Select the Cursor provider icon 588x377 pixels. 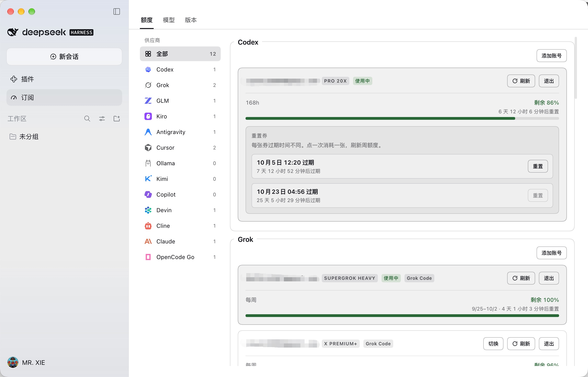coord(148,148)
